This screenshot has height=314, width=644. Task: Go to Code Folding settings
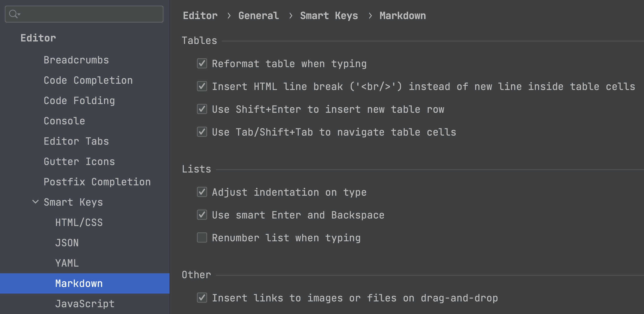[79, 101]
